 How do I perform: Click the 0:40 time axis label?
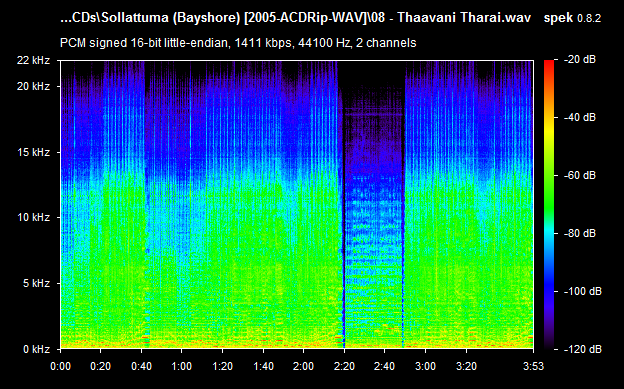coord(141,366)
